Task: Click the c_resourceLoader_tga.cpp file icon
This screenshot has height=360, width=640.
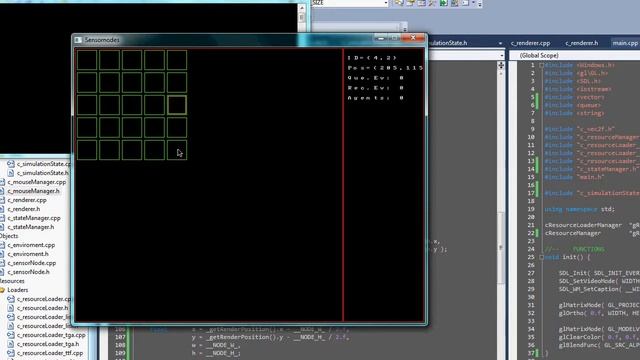Action: 11,335
